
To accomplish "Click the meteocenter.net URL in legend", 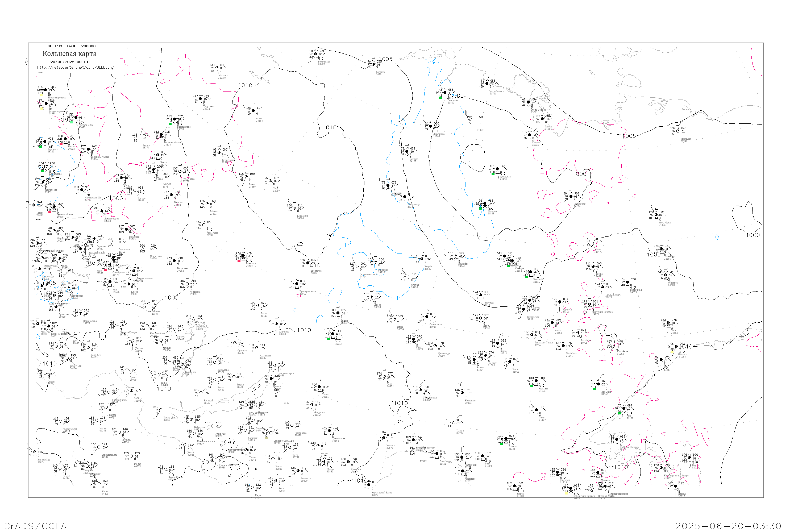I will (75, 68).
